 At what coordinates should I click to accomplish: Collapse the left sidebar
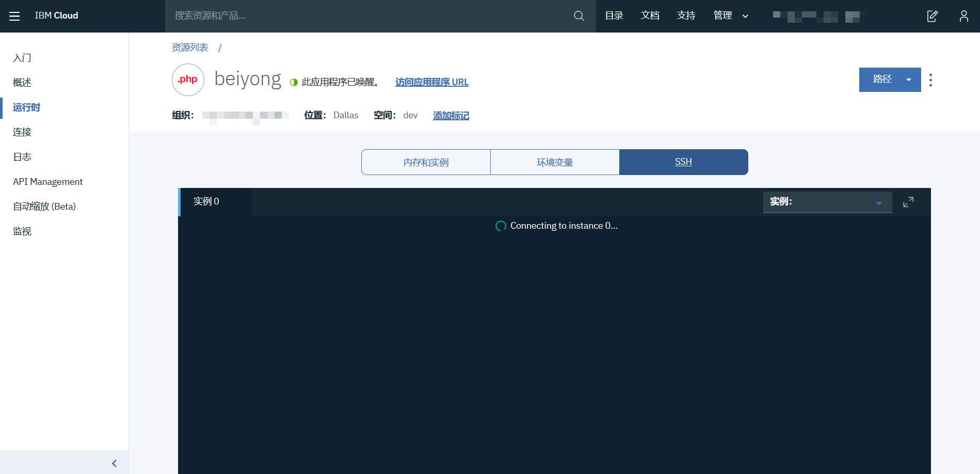(114, 463)
